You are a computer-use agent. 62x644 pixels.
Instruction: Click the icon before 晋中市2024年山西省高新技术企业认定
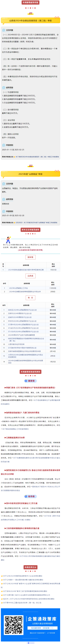tap(9, 325)
